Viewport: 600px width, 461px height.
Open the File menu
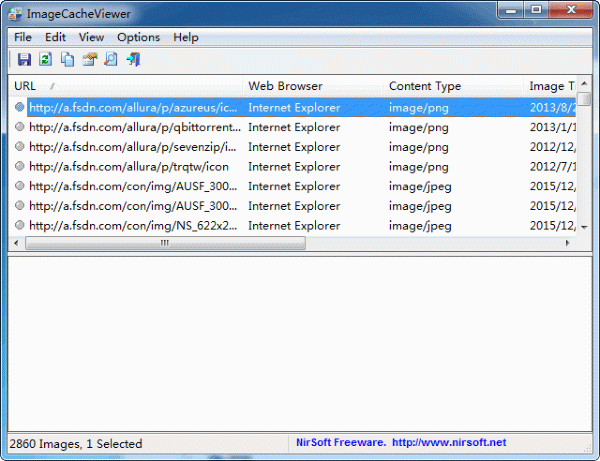(23, 37)
